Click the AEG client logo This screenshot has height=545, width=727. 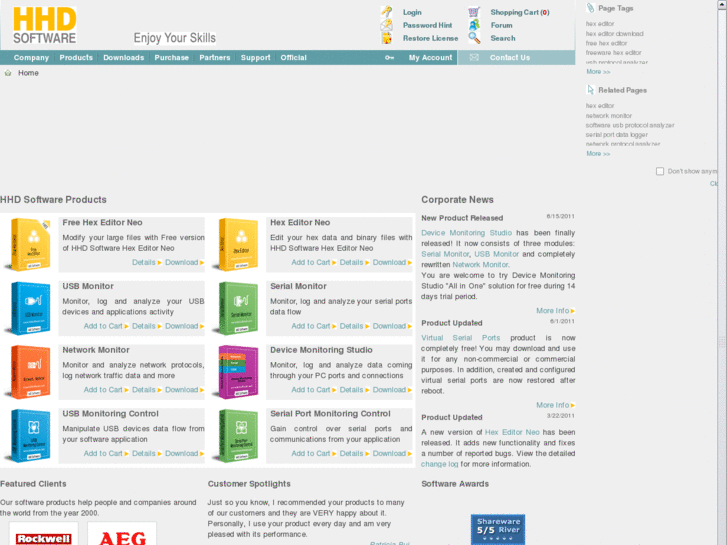pos(122,535)
